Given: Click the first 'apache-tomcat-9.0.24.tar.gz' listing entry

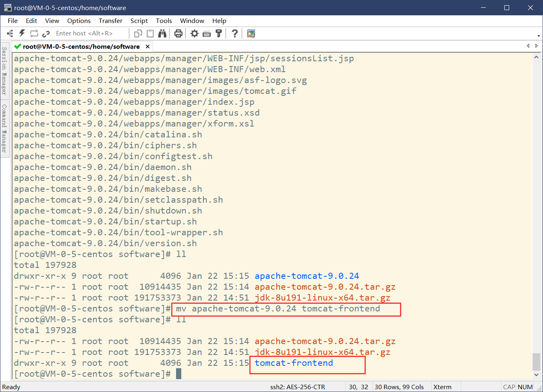Looking at the screenshot, I should point(325,287).
